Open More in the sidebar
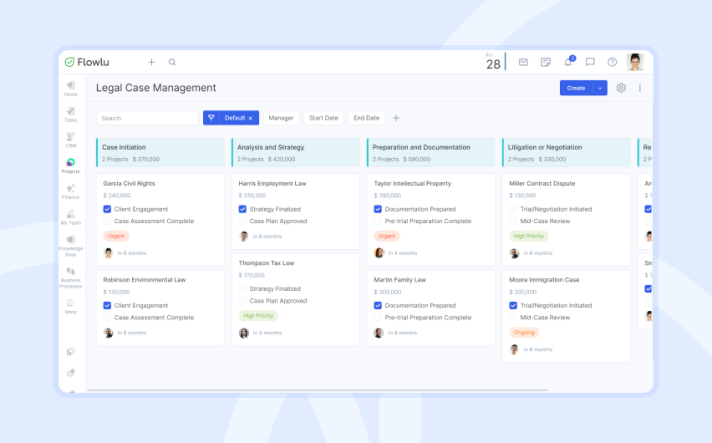Viewport: 712px width, 443px height. pos(70,306)
